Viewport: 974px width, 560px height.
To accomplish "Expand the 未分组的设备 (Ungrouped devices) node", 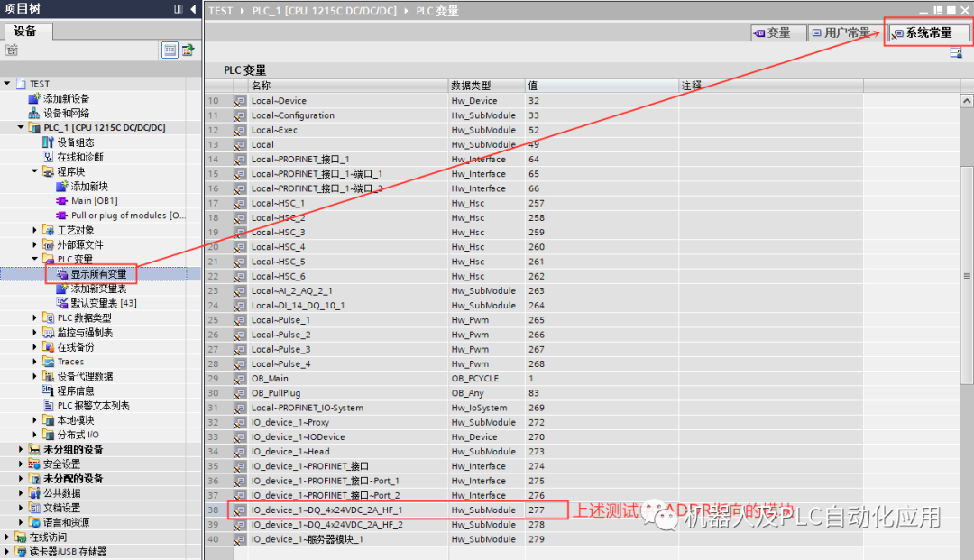I will (x=20, y=448).
